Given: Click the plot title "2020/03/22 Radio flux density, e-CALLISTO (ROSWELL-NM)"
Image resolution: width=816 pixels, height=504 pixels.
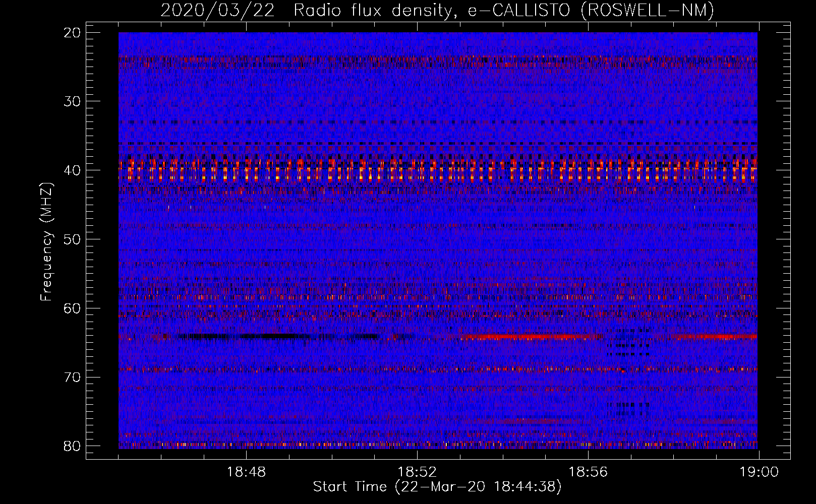Looking at the screenshot, I should click(x=437, y=11).
